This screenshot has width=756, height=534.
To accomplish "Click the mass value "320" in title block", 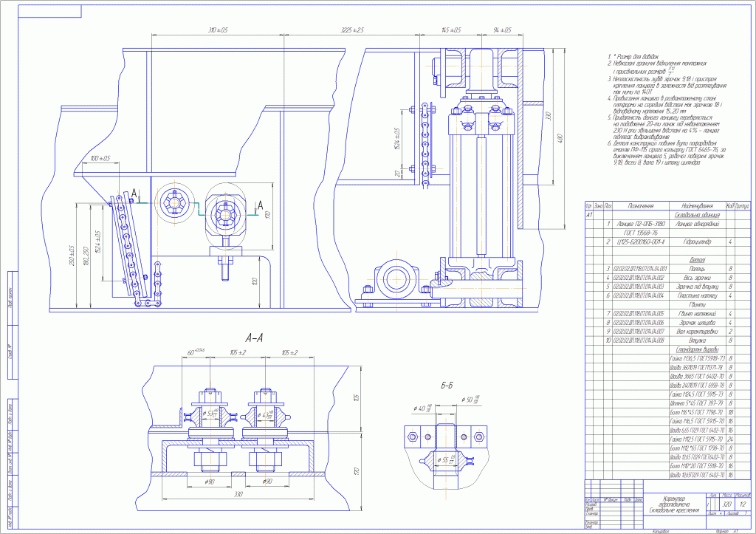I will click(x=727, y=504).
